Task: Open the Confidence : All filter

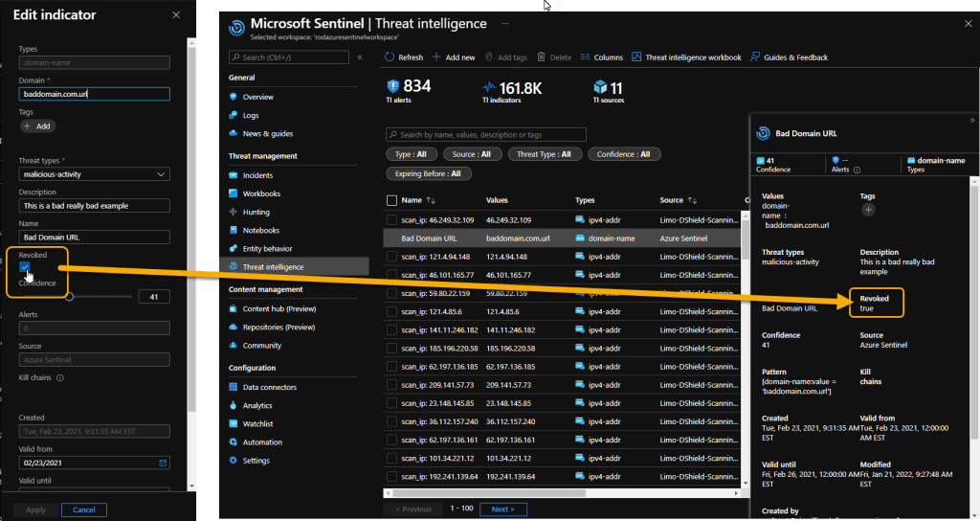Action: click(624, 154)
